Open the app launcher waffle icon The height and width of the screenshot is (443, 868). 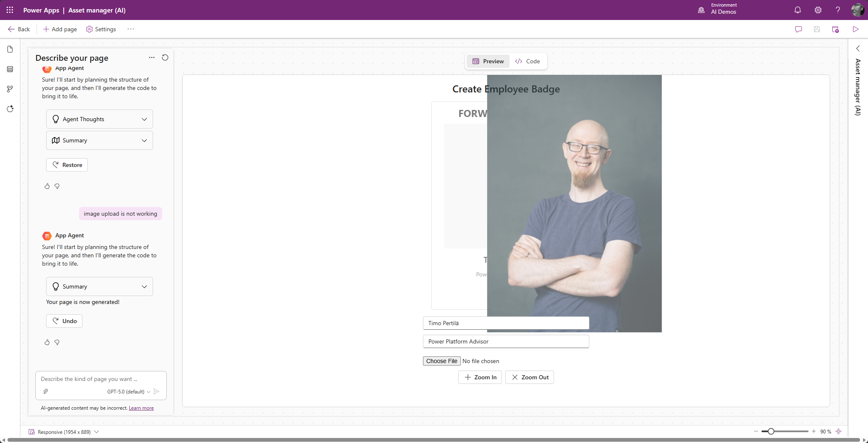(x=10, y=10)
